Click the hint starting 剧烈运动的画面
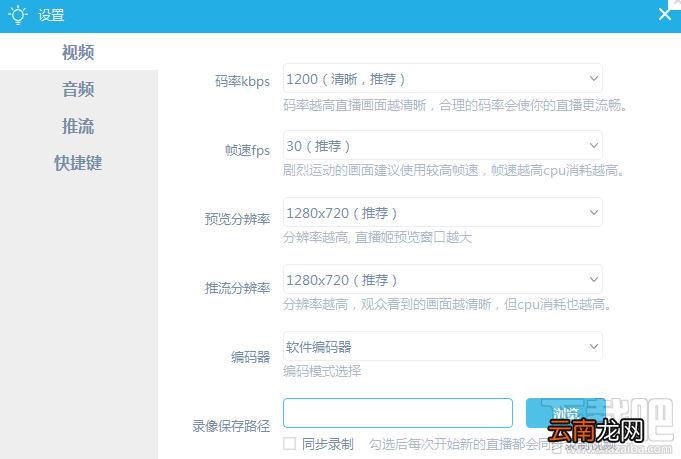Viewport: 681px width, 459px height. pyautogui.click(x=453, y=170)
